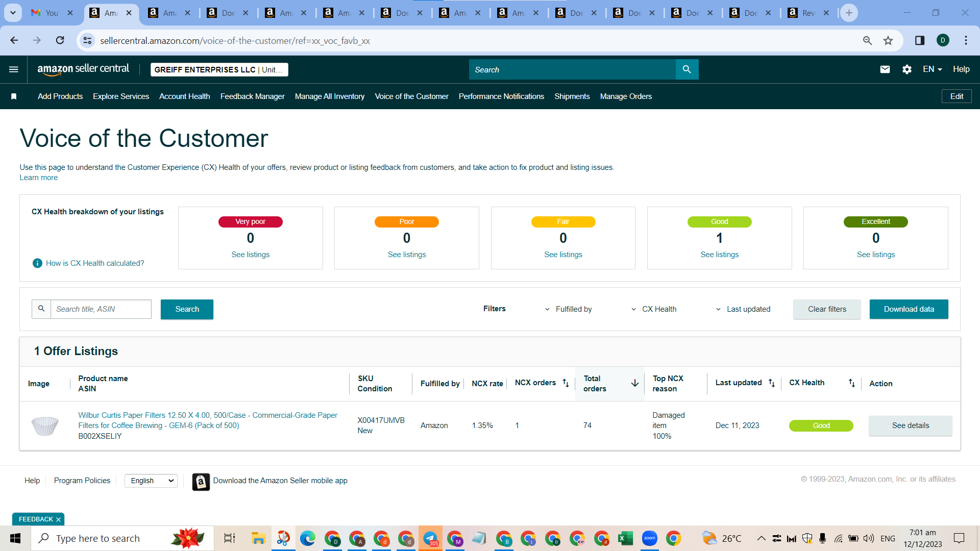Open Chrome profile D avatar
Viewport: 980px width, 551px height.
coord(943,40)
